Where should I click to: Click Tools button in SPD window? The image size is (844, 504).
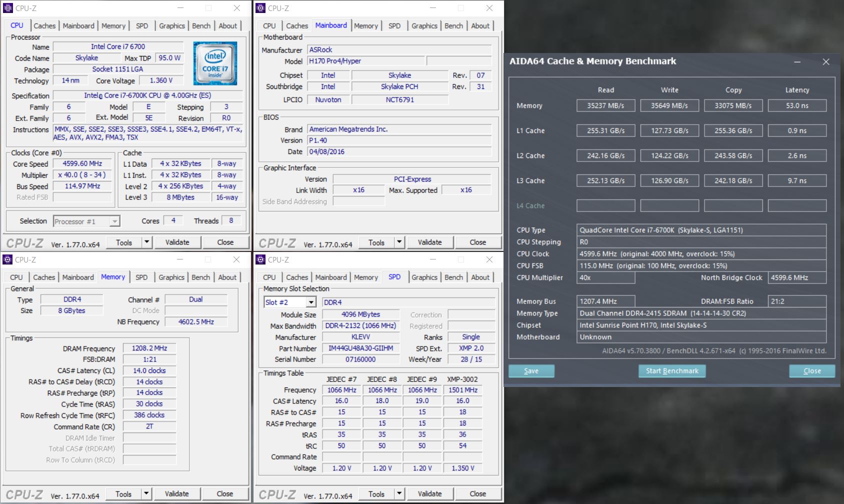point(376,494)
